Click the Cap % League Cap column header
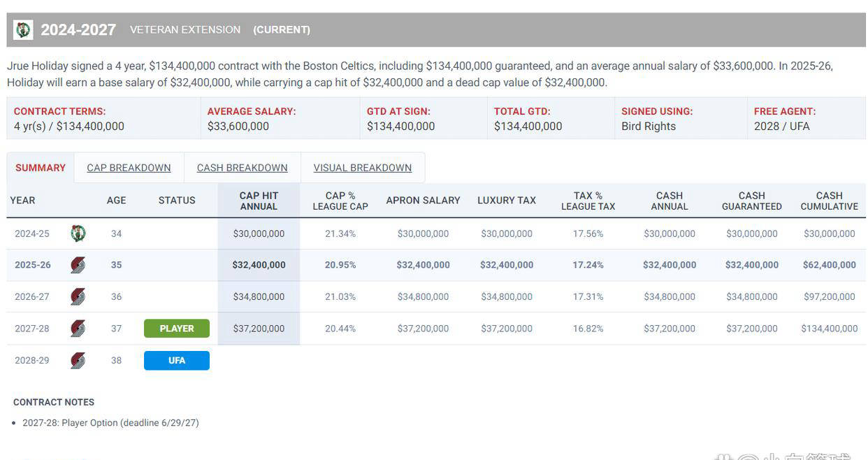 tap(340, 201)
